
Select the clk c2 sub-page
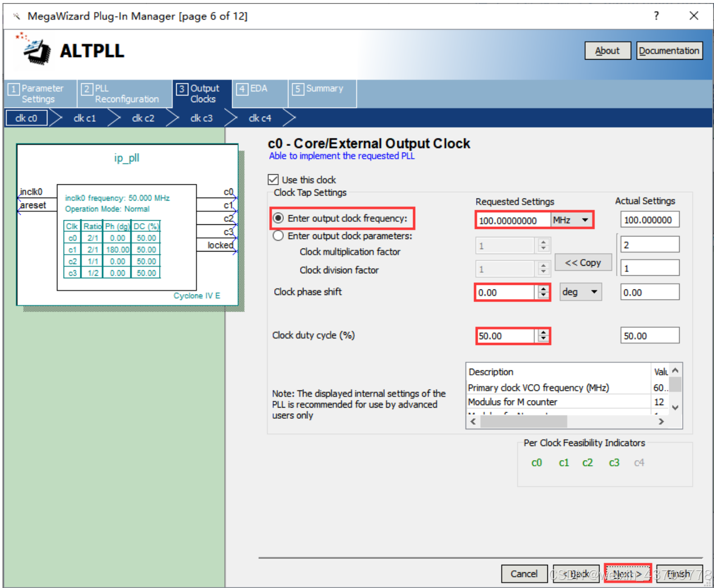143,118
